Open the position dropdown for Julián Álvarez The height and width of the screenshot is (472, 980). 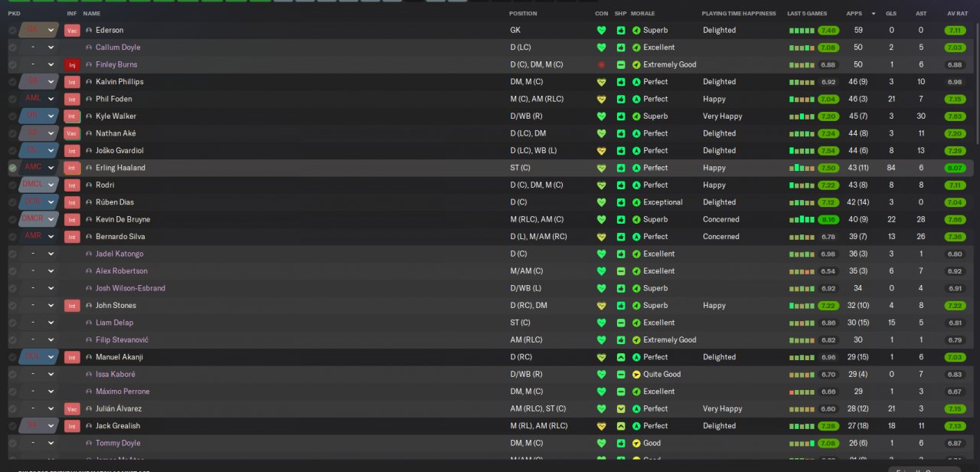point(39,409)
